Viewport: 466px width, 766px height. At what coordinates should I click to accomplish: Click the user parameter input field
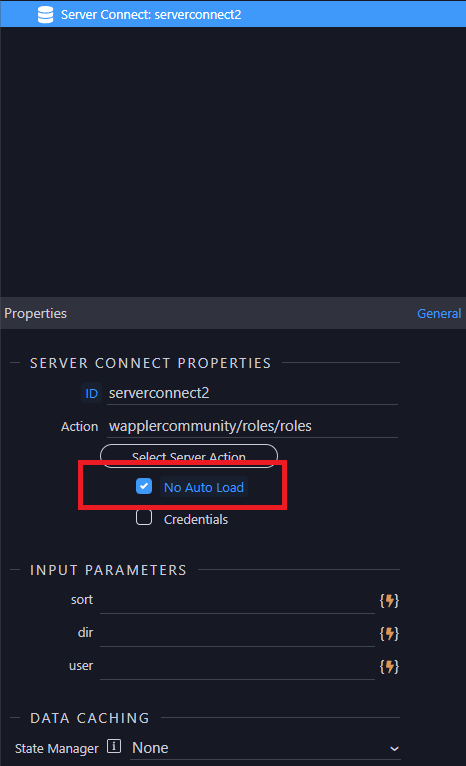[x=237, y=667]
